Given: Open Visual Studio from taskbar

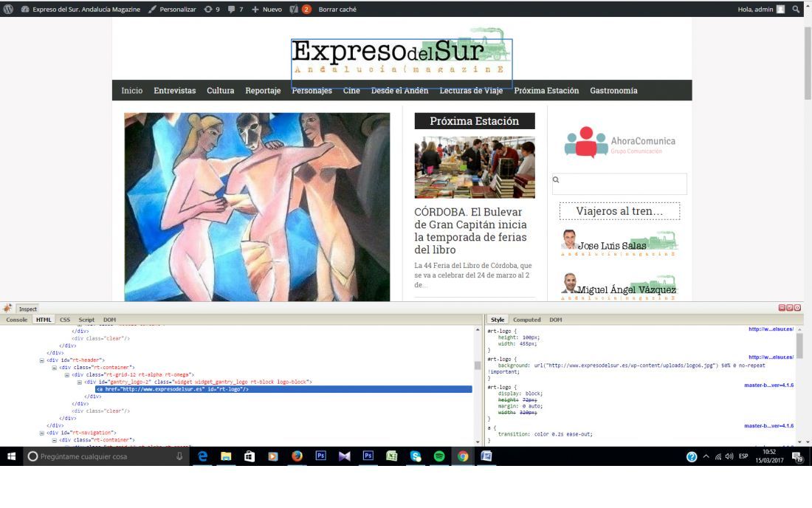Looking at the screenshot, I should [x=345, y=456].
